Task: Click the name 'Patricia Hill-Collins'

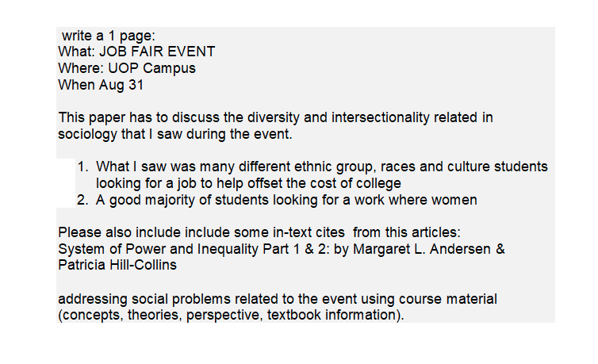Action: [x=117, y=265]
